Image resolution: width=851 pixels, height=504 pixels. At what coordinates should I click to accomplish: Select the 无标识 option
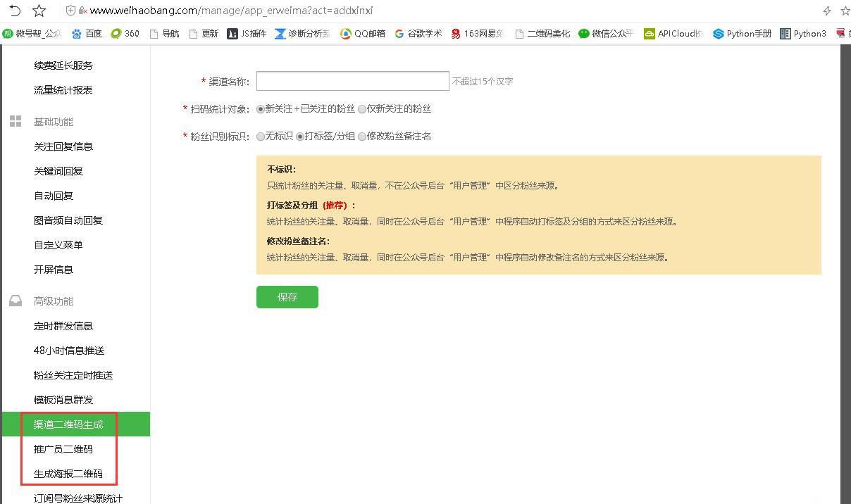[261, 136]
